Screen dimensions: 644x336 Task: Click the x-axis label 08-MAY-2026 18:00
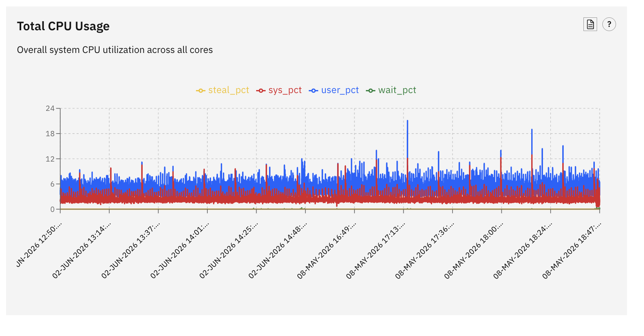[x=473, y=250]
